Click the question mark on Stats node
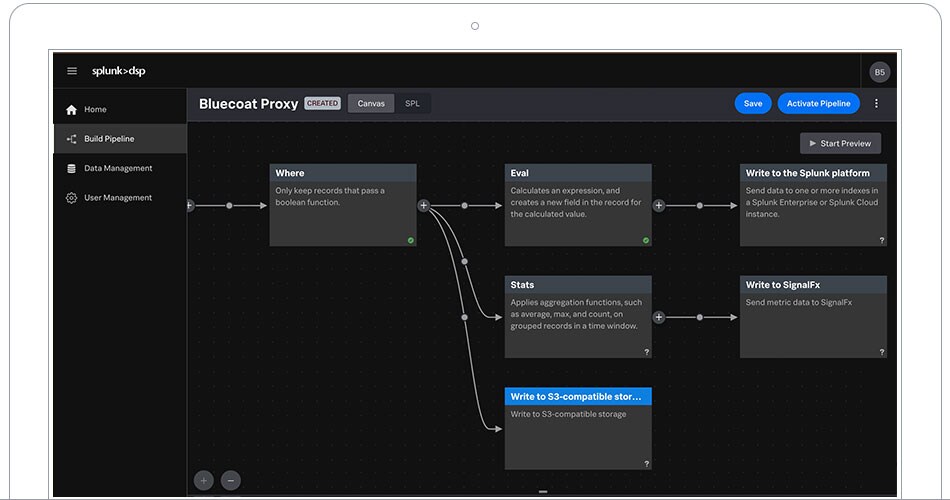This screenshot has width=950, height=500. [646, 352]
